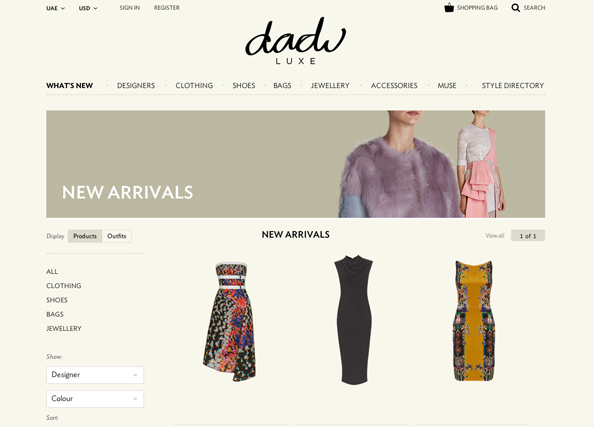The width and height of the screenshot is (594, 427).
Task: Open the black midi dress thumbnail
Action: point(353,320)
